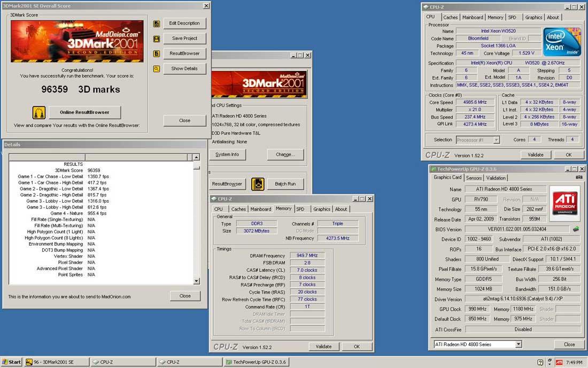Image resolution: width=588 pixels, height=368 pixels.
Task: Click System Info button
Action: [x=227, y=155]
